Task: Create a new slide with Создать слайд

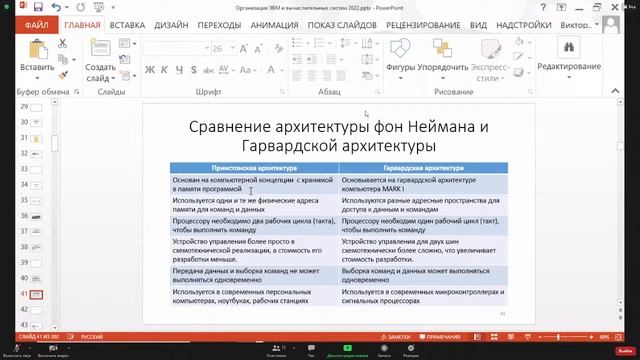Action: pos(100,60)
